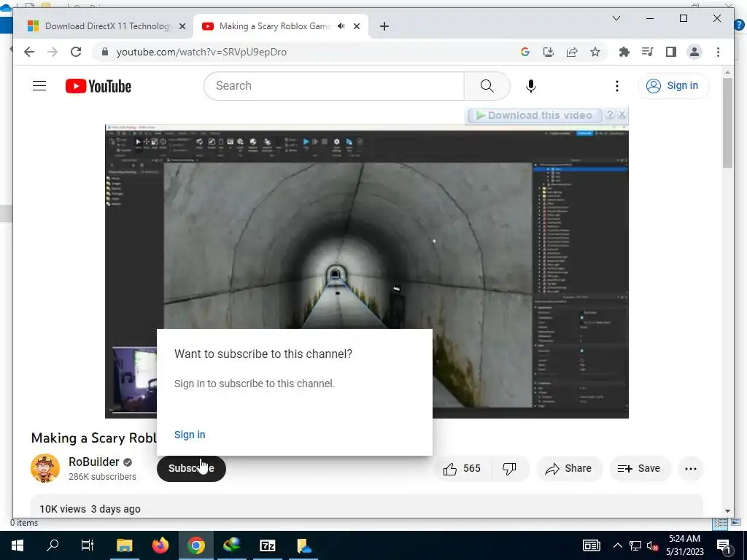
Task: Close the Download this video bar
Action: pos(622,114)
